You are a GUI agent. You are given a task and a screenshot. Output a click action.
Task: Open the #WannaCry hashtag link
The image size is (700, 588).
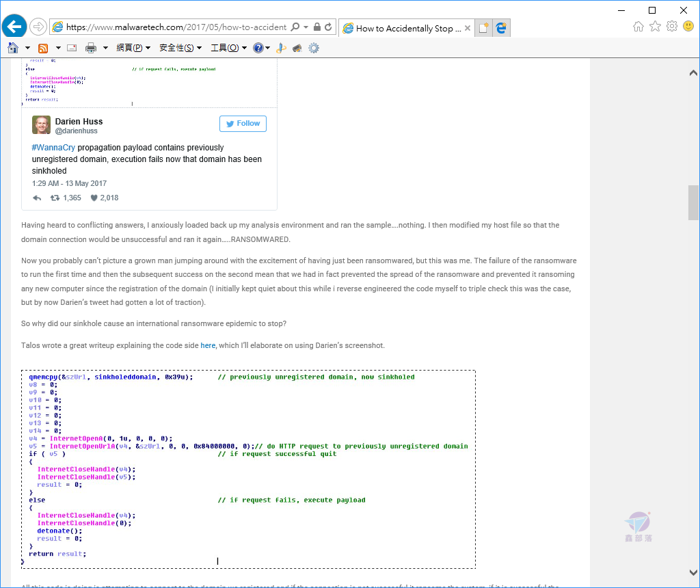53,148
